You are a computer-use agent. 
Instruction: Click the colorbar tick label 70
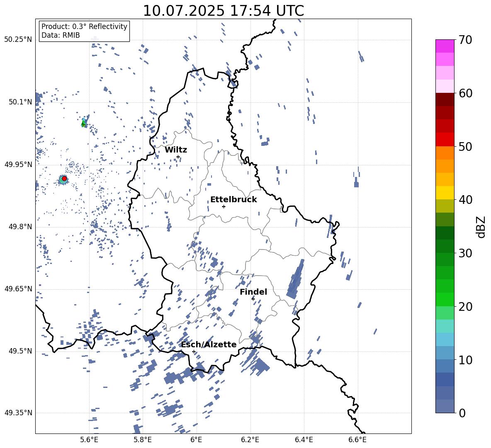pyautogui.click(x=465, y=40)
